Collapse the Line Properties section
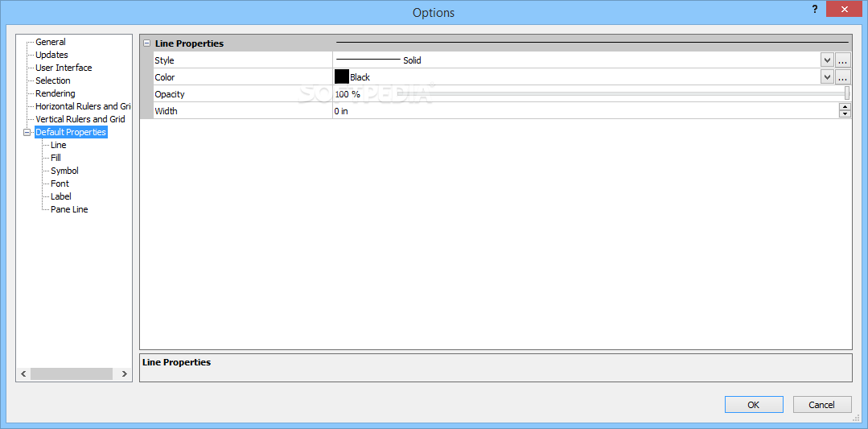868x429 pixels. (x=146, y=43)
